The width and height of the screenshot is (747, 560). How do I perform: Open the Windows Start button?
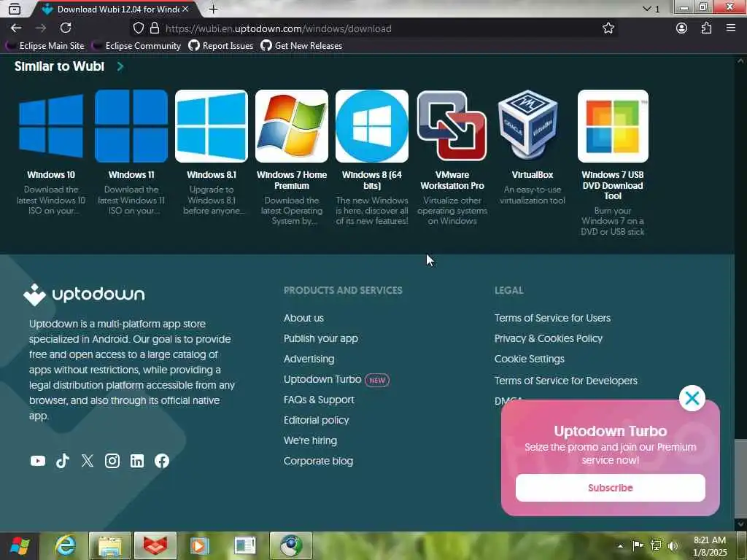tap(20, 545)
